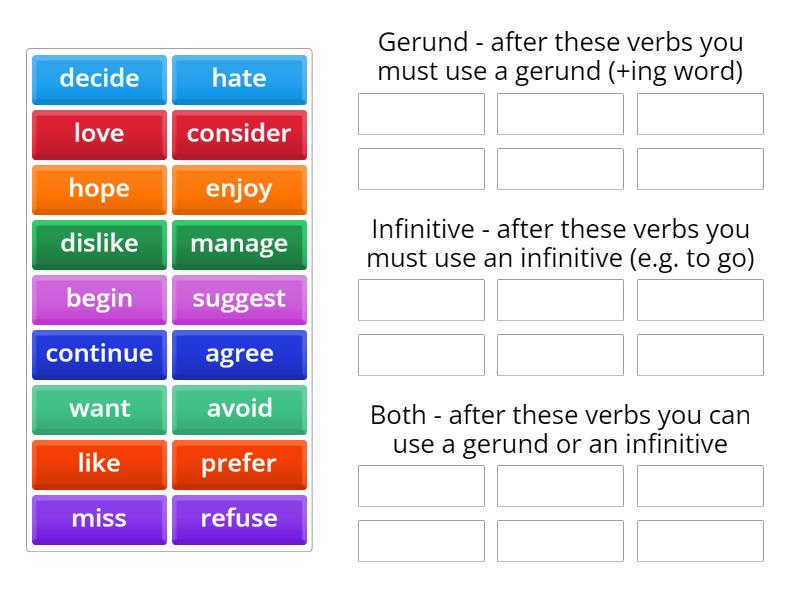Click the "prefer" word card
This screenshot has width=800, height=600.
(239, 464)
